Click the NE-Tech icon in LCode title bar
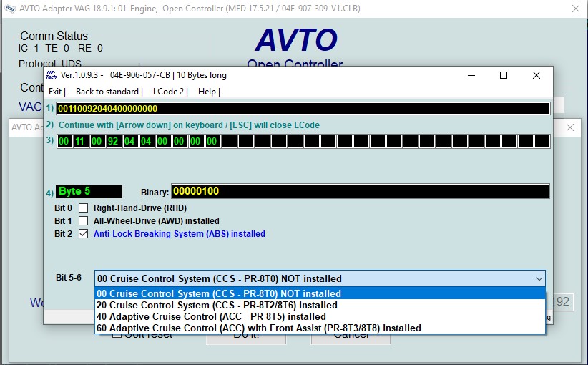 tap(52, 75)
